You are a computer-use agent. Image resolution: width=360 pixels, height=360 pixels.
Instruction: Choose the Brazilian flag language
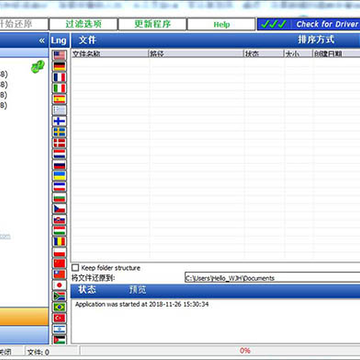coord(60,307)
